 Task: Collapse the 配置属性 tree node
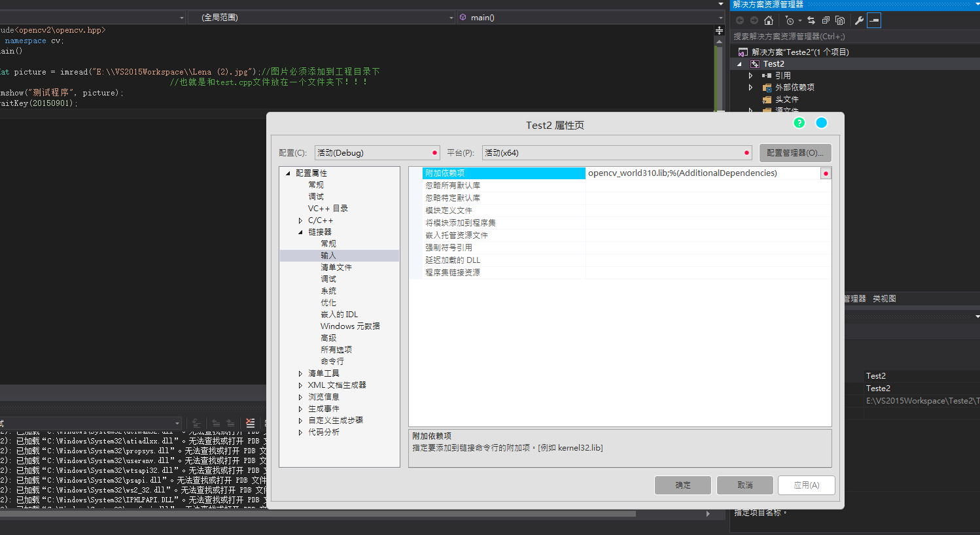click(288, 173)
